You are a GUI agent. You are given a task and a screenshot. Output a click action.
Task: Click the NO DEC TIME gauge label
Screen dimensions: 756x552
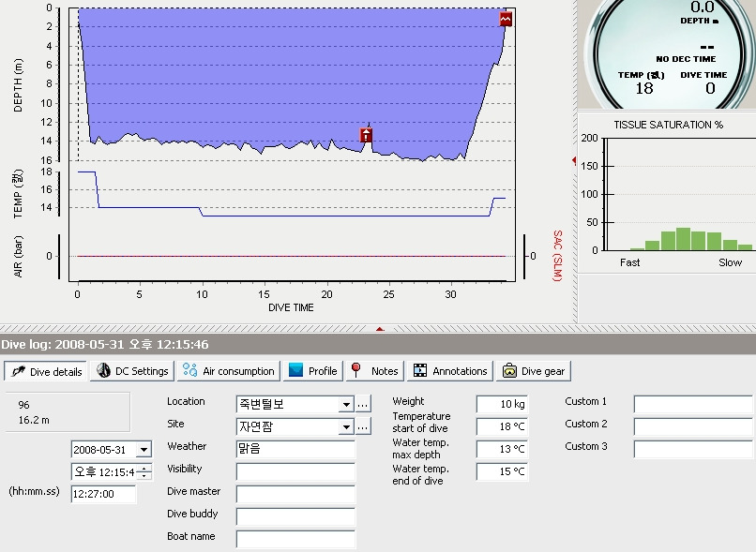pos(686,59)
